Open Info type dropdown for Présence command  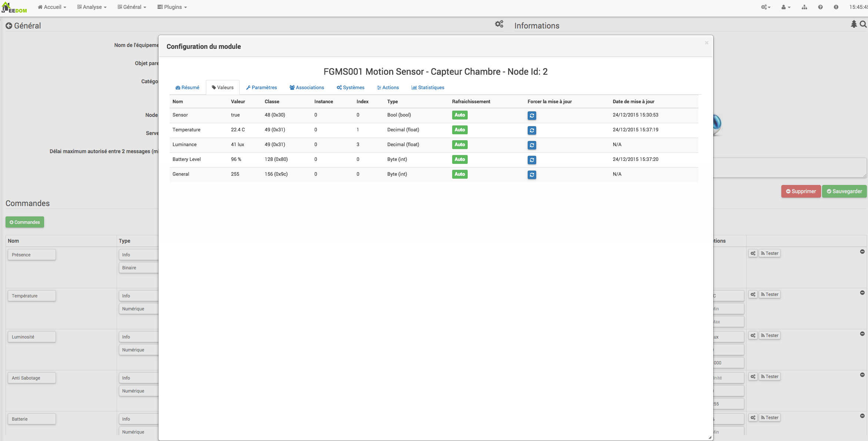point(138,255)
